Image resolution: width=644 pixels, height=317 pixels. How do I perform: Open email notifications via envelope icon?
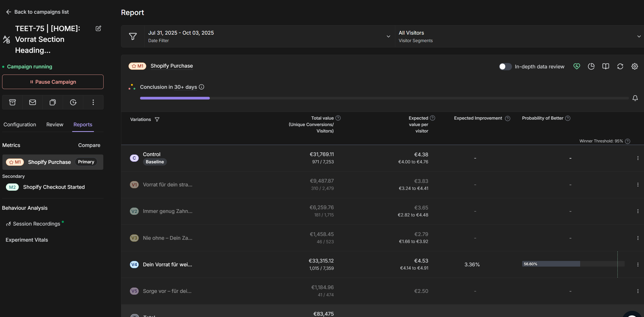point(32,102)
